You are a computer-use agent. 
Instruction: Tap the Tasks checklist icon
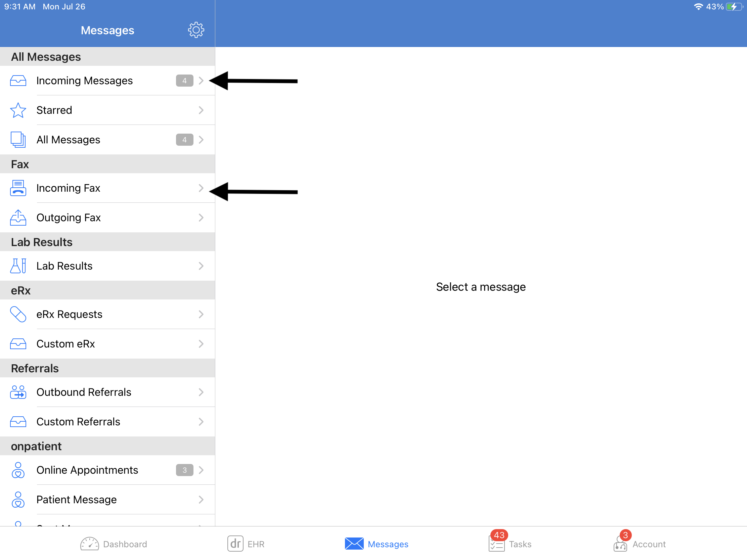[x=496, y=544]
